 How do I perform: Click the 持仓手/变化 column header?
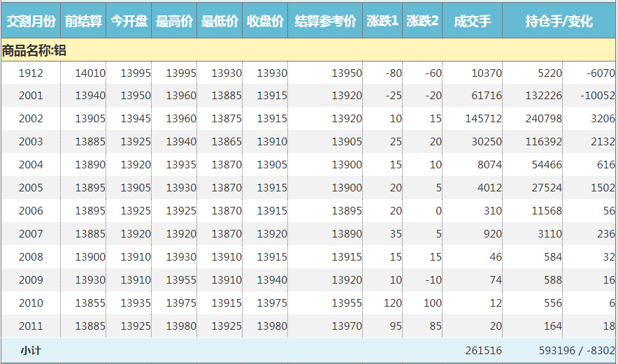pyautogui.click(x=559, y=22)
